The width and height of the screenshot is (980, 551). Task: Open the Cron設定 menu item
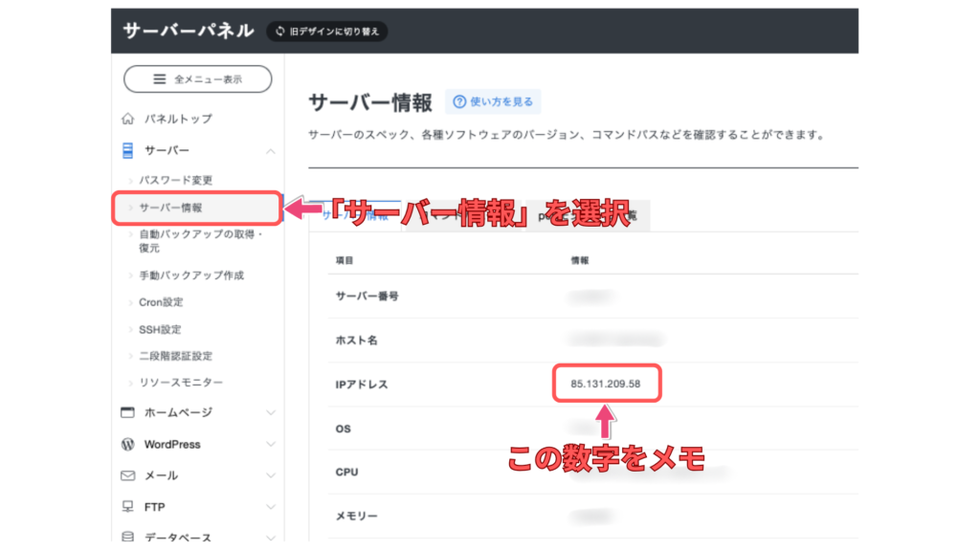click(x=161, y=302)
